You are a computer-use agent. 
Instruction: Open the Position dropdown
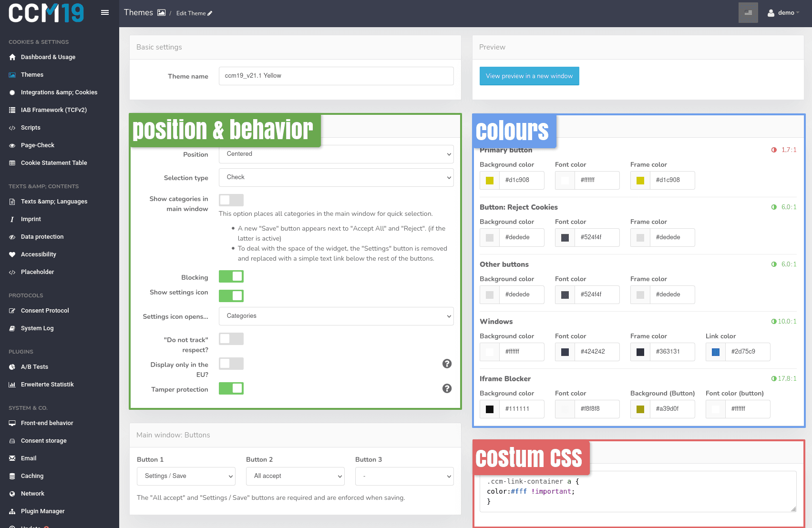[336, 154]
